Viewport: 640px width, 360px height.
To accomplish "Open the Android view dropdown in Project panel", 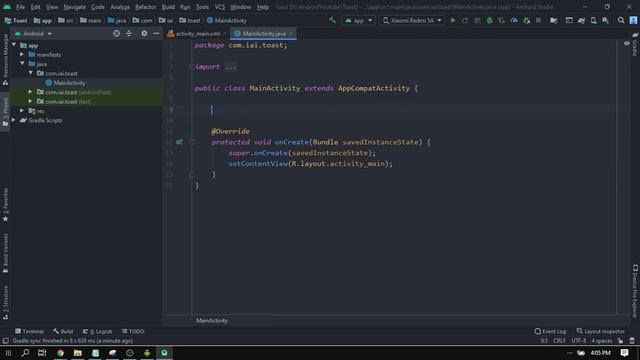I will pyautogui.click(x=33, y=34).
